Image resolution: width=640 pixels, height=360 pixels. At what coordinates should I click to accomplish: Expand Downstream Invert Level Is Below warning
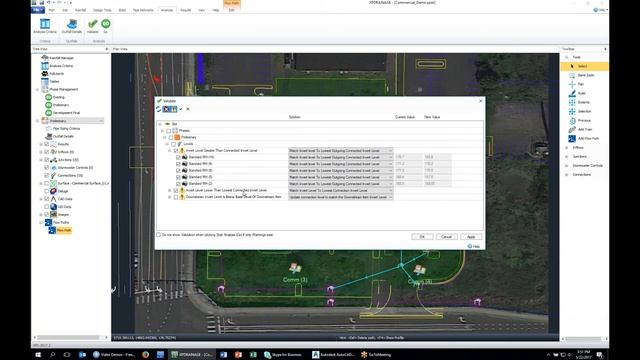pos(170,197)
